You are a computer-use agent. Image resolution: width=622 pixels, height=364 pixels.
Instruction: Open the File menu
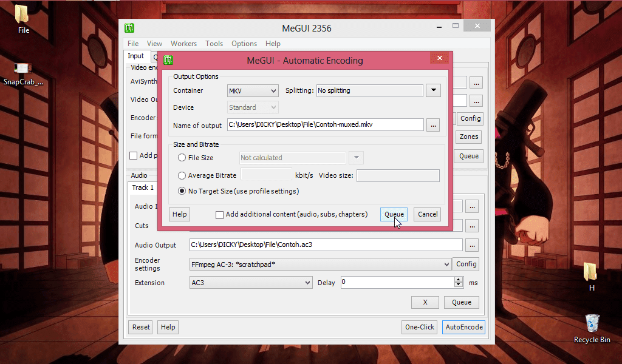[x=133, y=44]
